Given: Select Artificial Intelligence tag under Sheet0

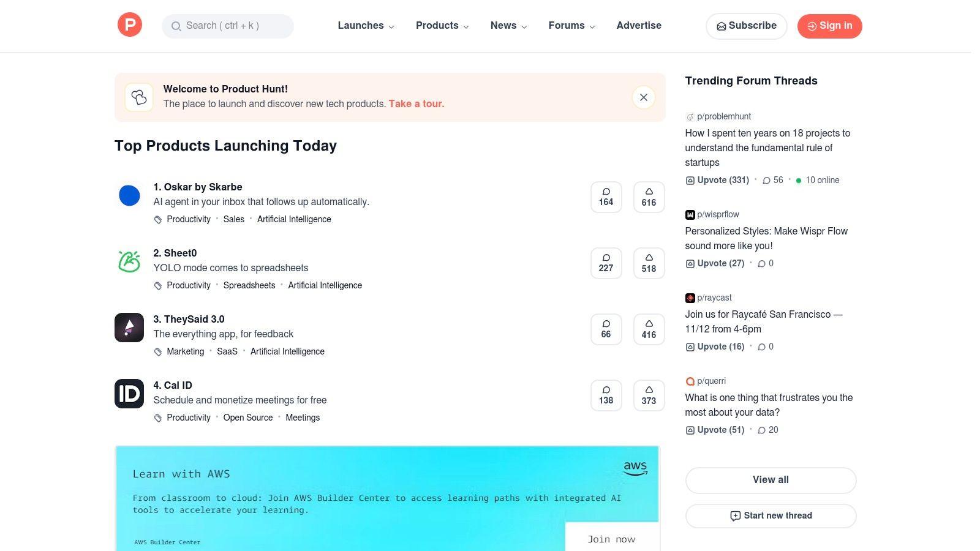Looking at the screenshot, I should point(325,285).
